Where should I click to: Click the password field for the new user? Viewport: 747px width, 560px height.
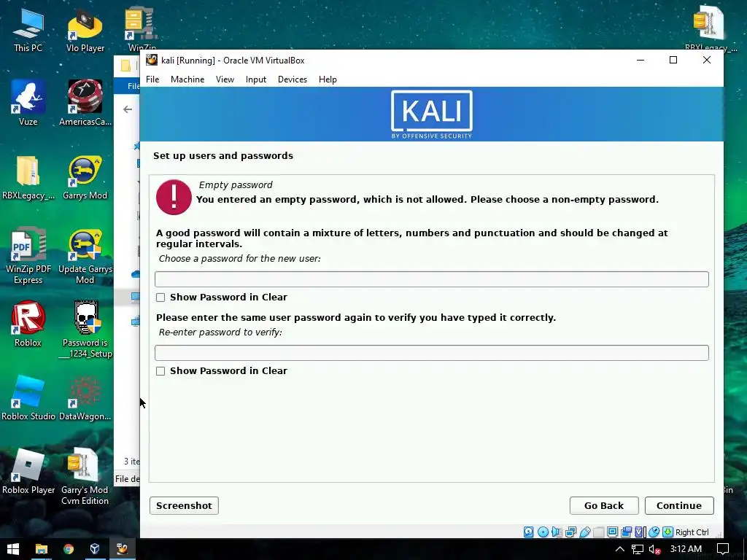432,279
